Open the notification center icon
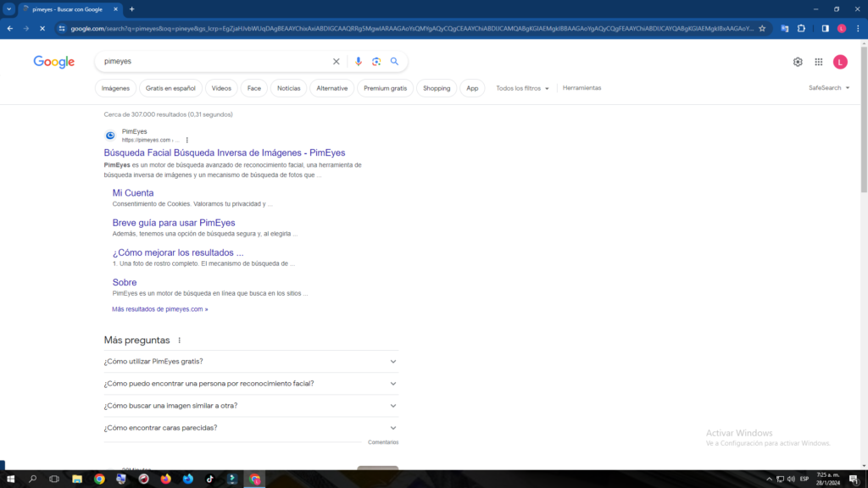The width and height of the screenshot is (868, 488). [x=854, y=480]
